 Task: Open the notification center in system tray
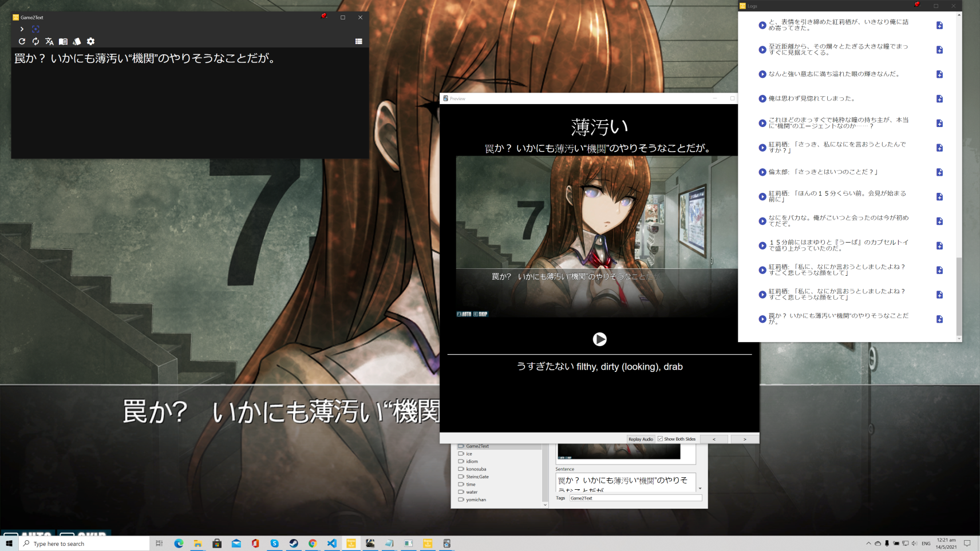(967, 543)
